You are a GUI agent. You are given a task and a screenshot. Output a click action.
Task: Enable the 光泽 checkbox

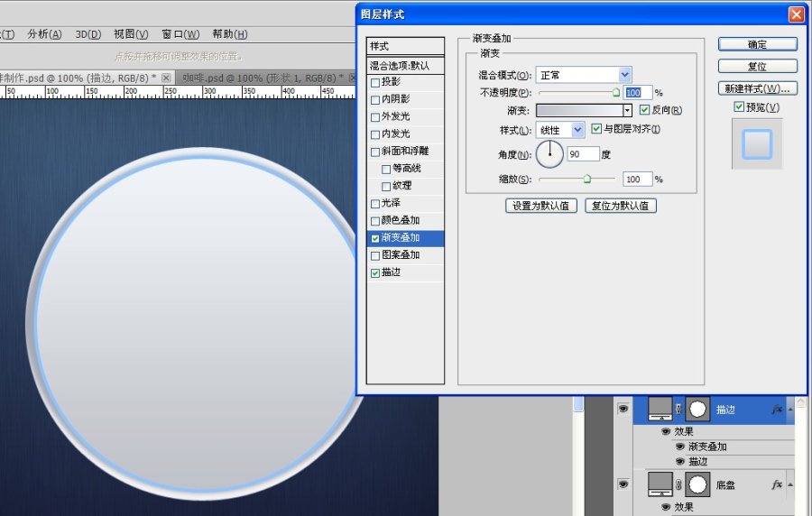pos(375,204)
